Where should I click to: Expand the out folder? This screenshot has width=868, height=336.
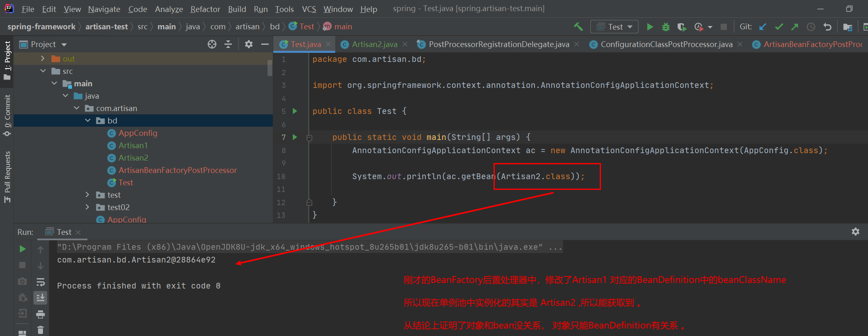click(43, 59)
